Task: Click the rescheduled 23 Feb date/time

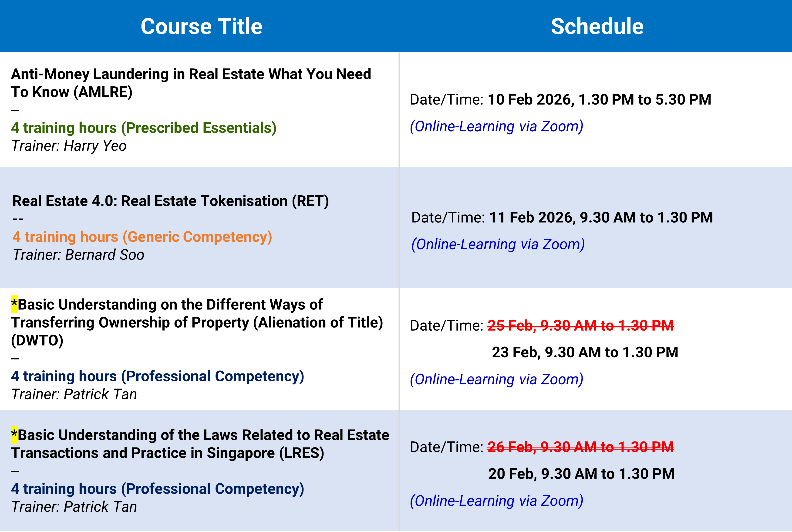Action: 585,352
